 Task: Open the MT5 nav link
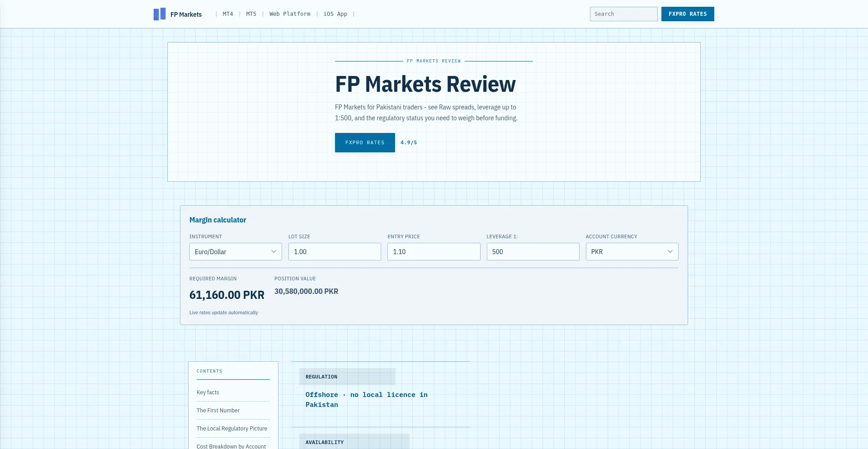pyautogui.click(x=251, y=14)
